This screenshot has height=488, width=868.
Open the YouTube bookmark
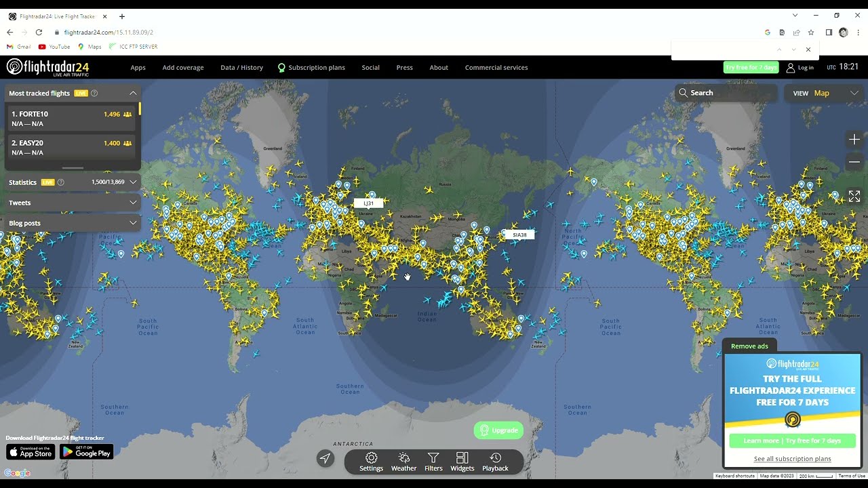[54, 47]
